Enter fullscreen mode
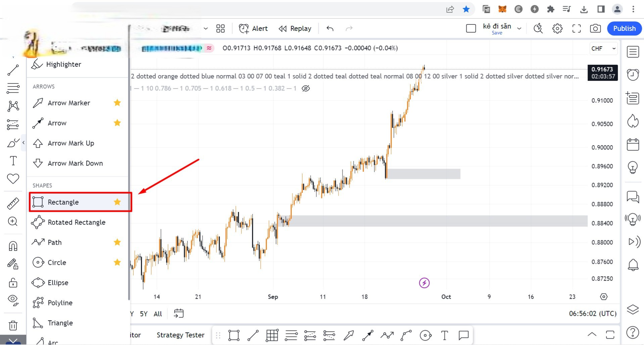Screen dimensions: 644x345 coord(576,29)
